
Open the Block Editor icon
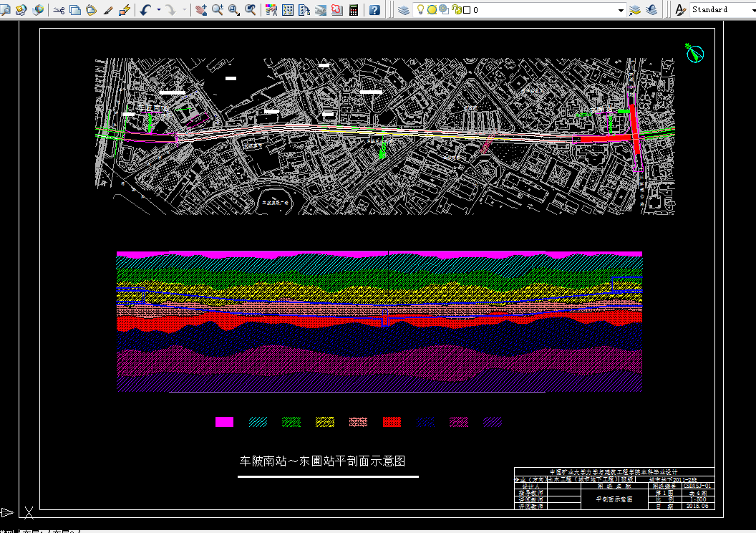tap(125, 9)
